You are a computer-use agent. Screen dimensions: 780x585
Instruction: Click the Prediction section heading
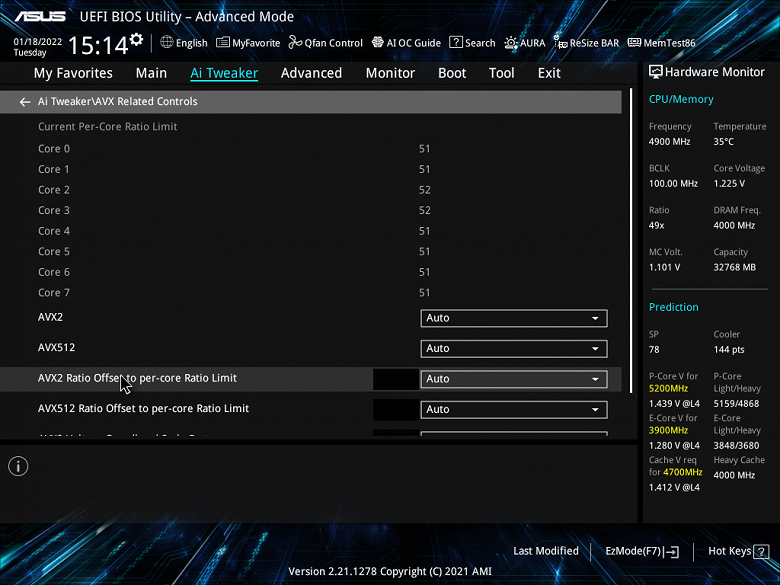(674, 307)
